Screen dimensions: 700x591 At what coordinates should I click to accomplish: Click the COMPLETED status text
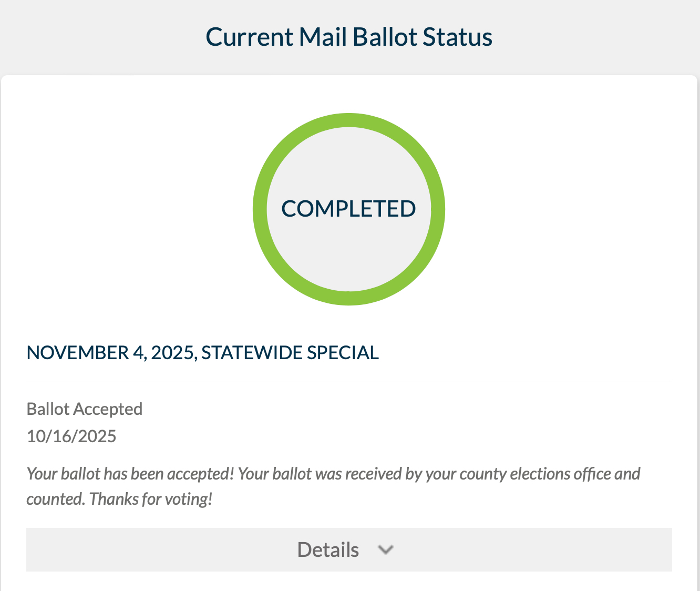pyautogui.click(x=348, y=209)
